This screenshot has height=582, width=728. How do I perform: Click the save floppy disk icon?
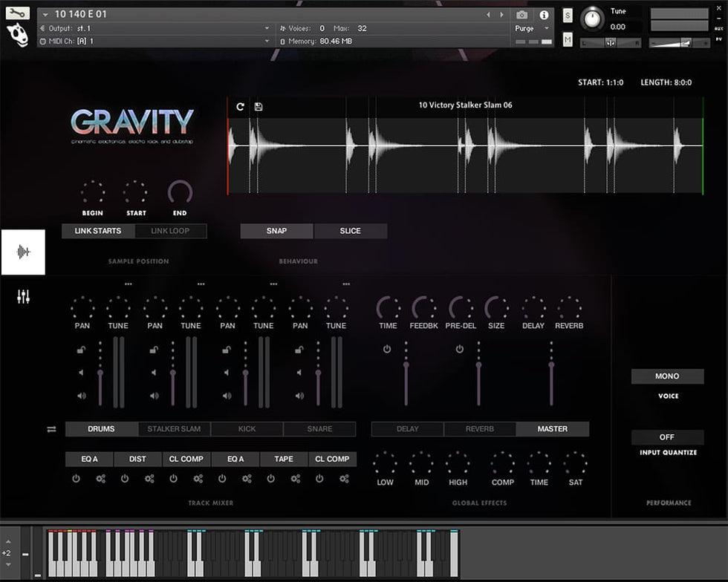[259, 107]
